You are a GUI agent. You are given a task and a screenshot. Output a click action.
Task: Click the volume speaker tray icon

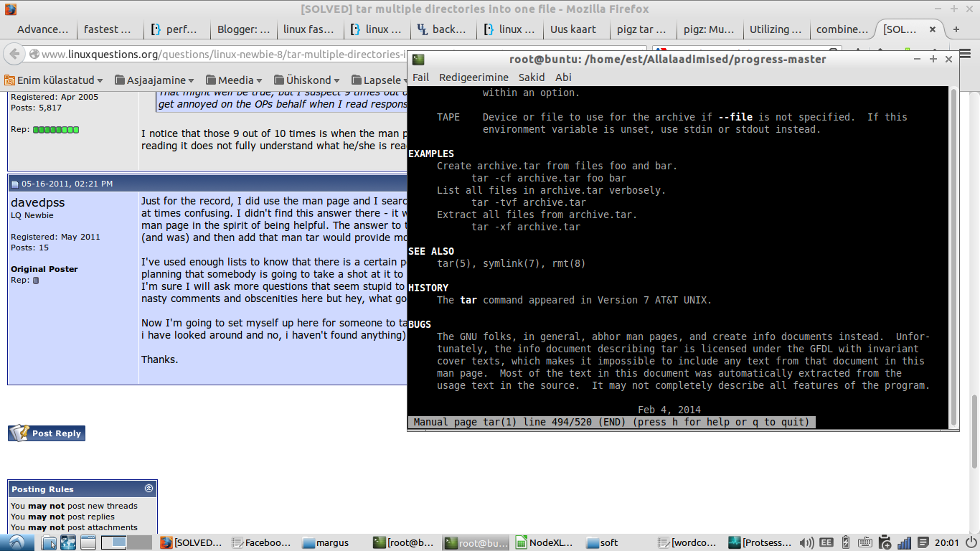(x=807, y=542)
